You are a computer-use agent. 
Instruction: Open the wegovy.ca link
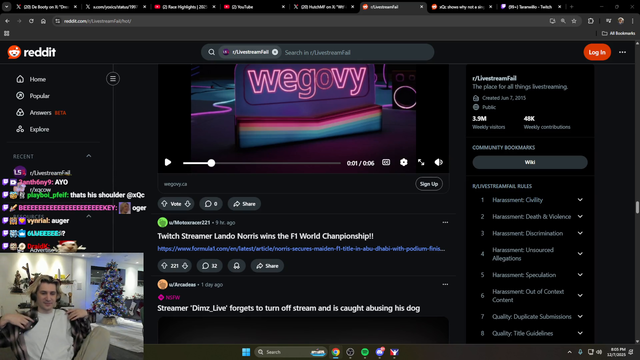(x=176, y=184)
